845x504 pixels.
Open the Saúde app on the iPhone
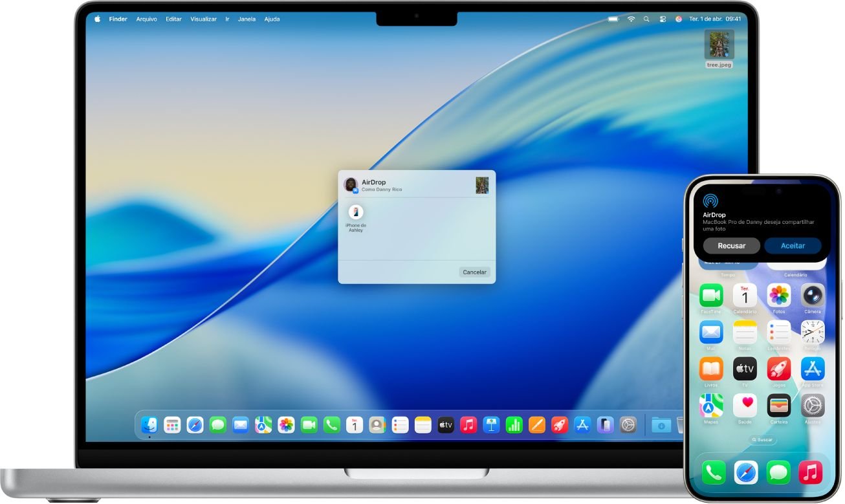tap(745, 406)
